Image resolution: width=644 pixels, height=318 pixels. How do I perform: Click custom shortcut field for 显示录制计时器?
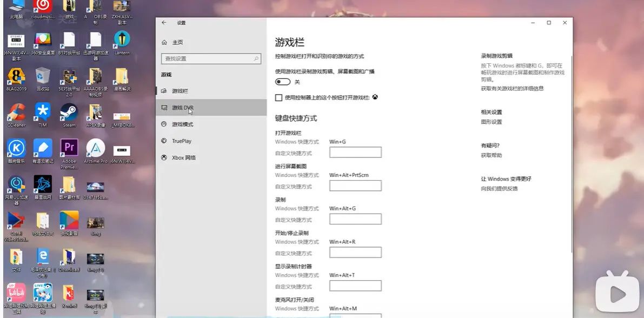pos(355,286)
